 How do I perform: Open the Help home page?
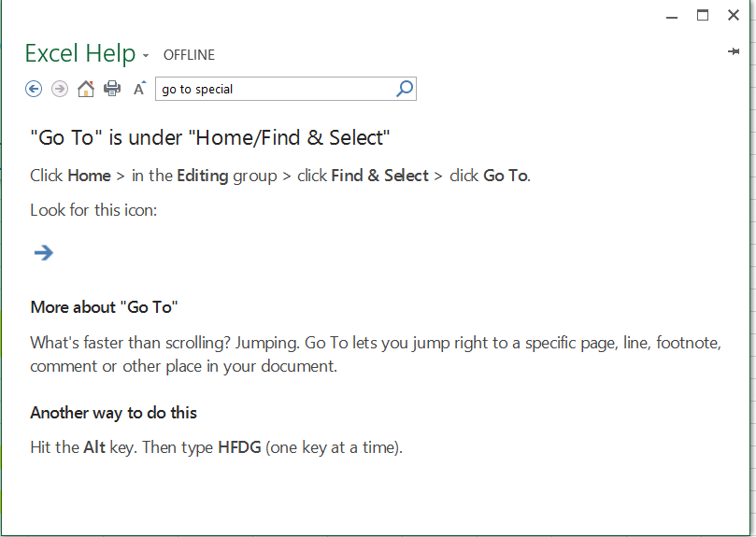(x=86, y=89)
